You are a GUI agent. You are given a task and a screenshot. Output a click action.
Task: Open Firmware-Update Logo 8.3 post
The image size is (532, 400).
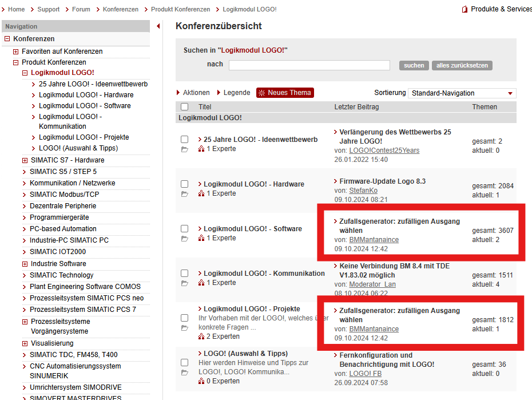pos(382,181)
